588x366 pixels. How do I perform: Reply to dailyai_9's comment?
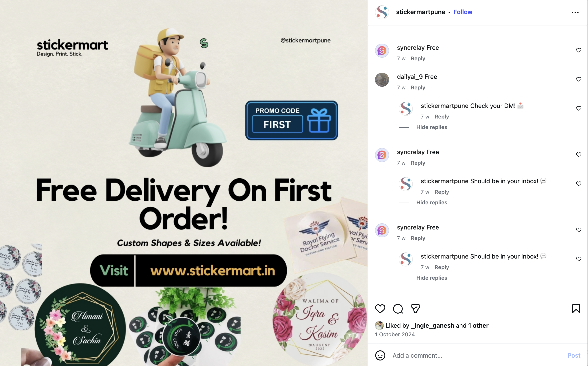point(418,87)
